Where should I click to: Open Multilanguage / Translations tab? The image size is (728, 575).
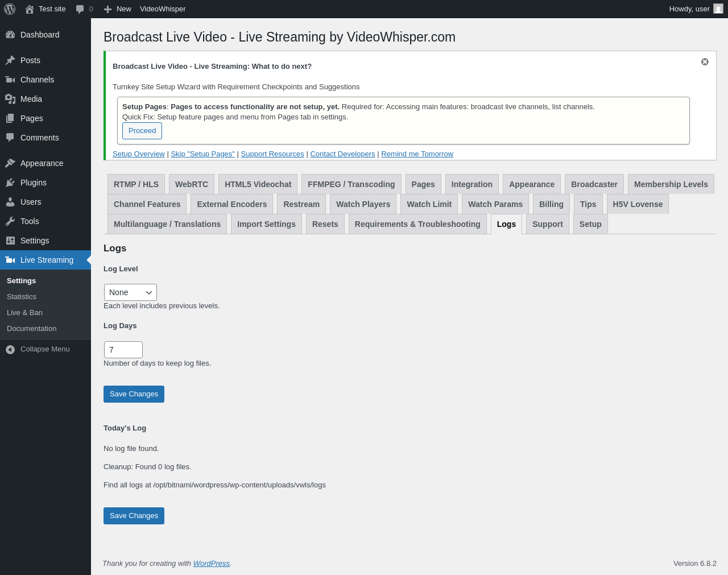pos(167,224)
